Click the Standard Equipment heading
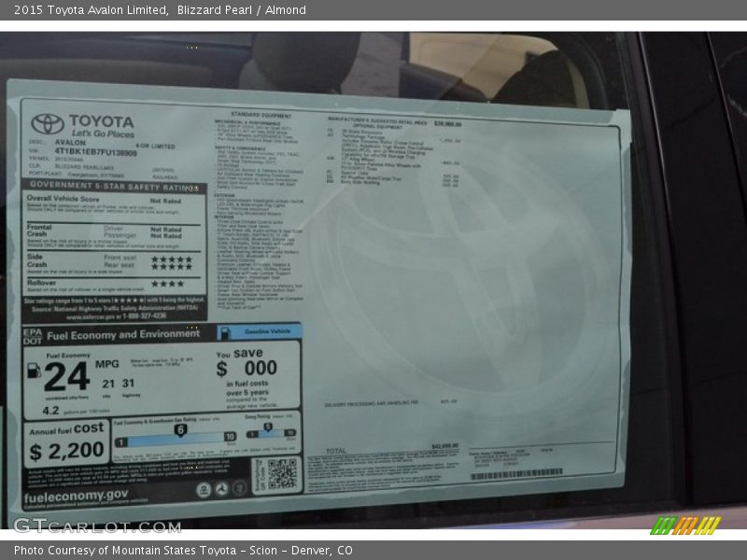Image resolution: width=747 pixels, height=560 pixels. 260,114
